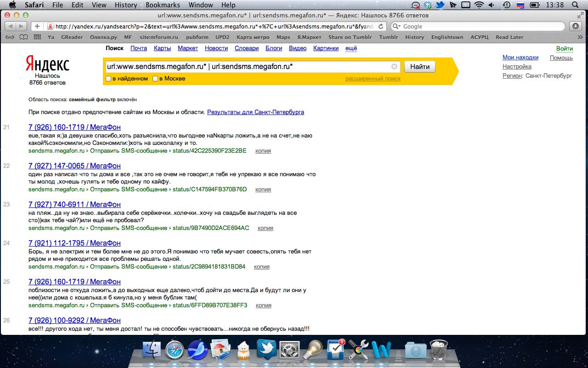Clear the Yandex search field

[394, 67]
